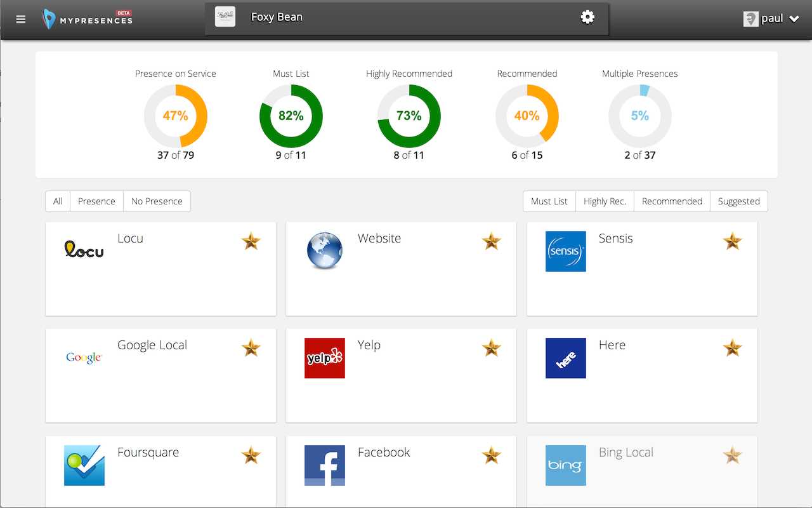Click the Locu logo icon
The width and height of the screenshot is (812, 508).
[x=84, y=250]
